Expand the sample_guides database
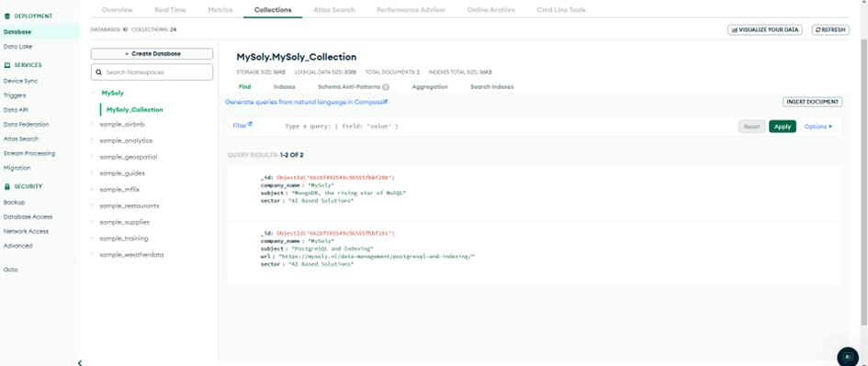This screenshot has width=868, height=366. tap(93, 173)
